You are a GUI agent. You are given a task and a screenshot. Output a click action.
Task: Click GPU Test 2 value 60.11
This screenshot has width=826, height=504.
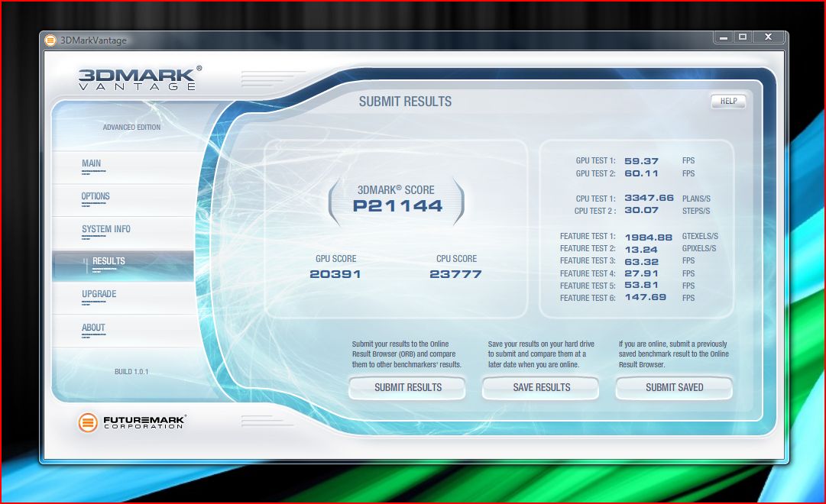(x=641, y=173)
